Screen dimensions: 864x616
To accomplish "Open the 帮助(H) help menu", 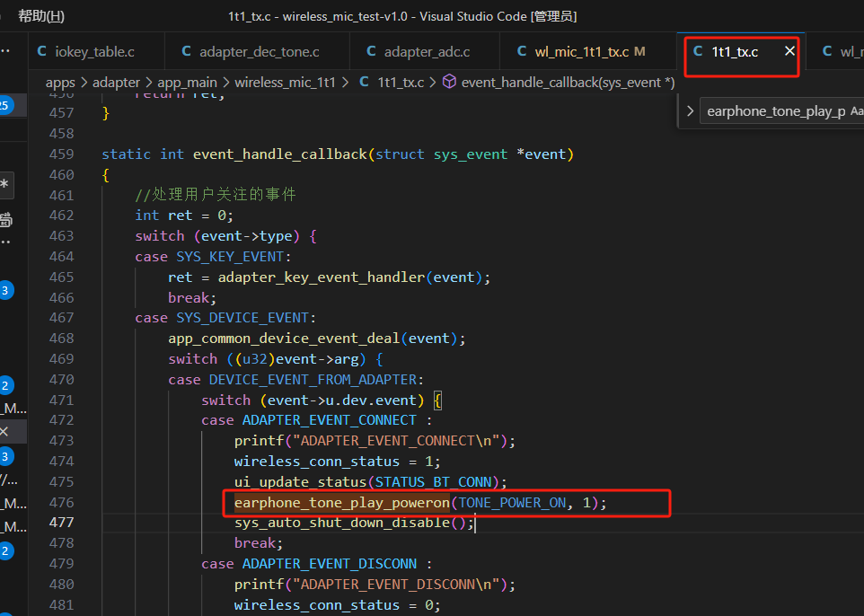I will pyautogui.click(x=40, y=16).
